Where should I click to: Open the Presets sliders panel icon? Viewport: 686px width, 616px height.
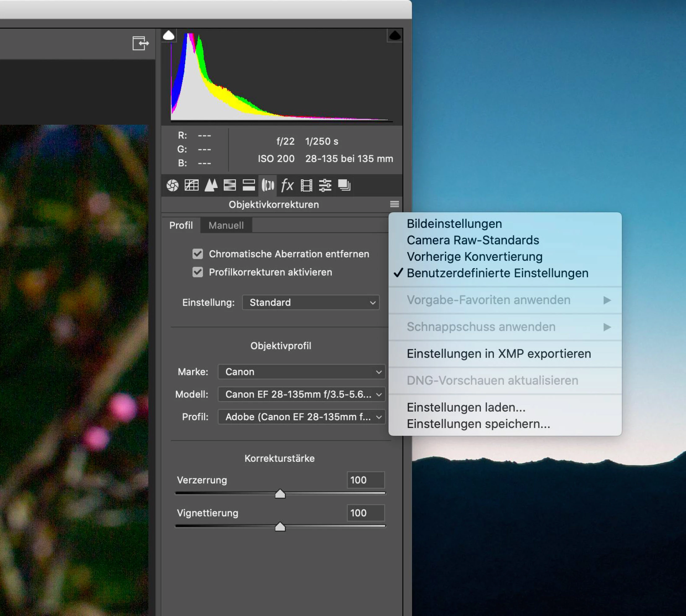tap(325, 185)
